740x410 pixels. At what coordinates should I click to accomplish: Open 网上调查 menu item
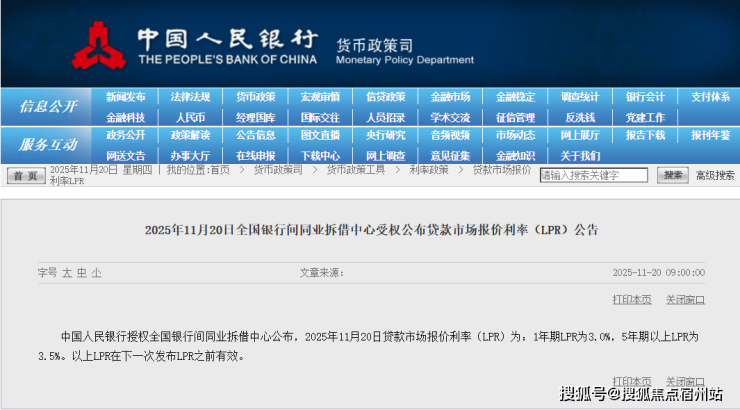point(386,156)
